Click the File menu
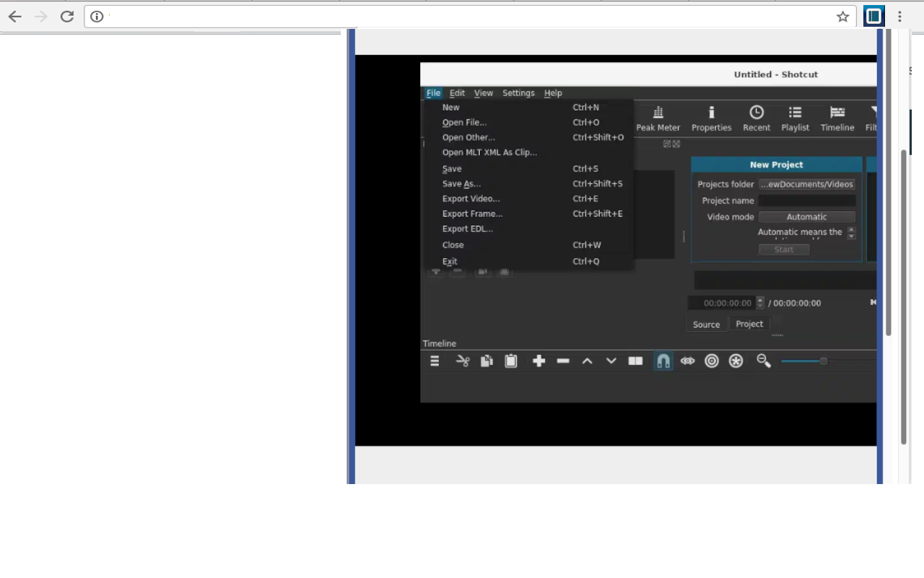This screenshot has width=924, height=578. pos(433,93)
